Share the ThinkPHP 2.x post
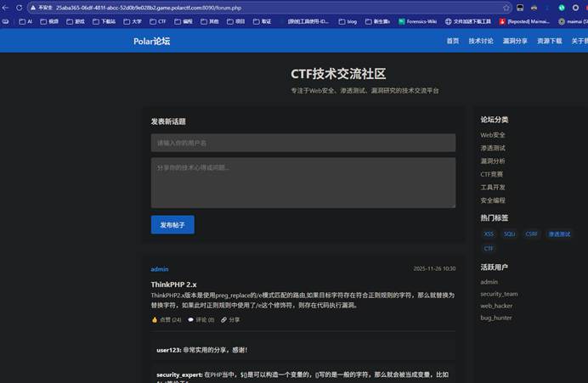Image resolution: width=588 pixels, height=383 pixels. tap(230, 319)
